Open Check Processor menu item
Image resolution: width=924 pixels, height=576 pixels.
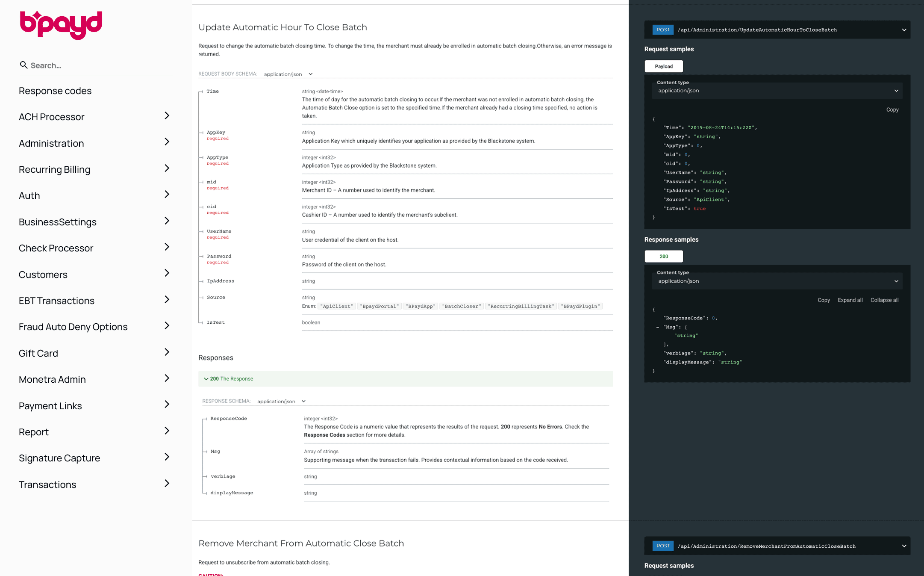56,248
